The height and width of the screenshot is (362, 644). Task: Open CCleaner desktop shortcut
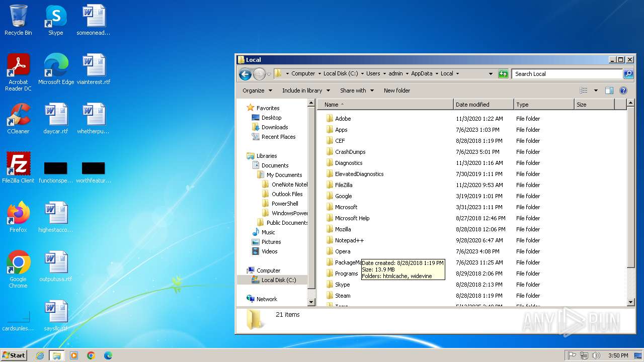pyautogui.click(x=18, y=119)
